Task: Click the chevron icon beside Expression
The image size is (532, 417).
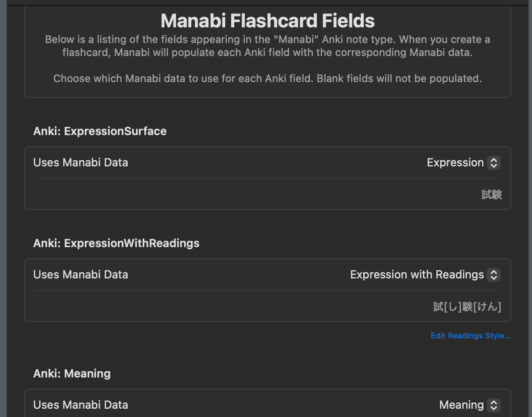Action: click(x=493, y=163)
